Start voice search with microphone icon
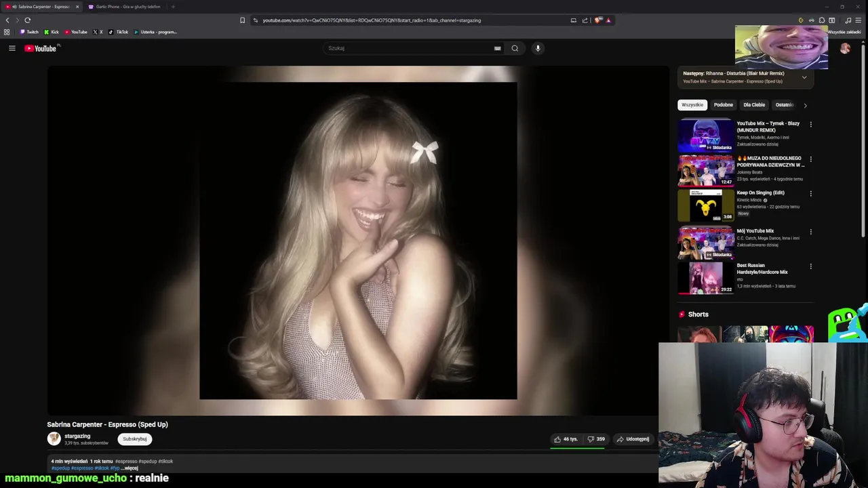This screenshot has width=868, height=488. (x=538, y=48)
